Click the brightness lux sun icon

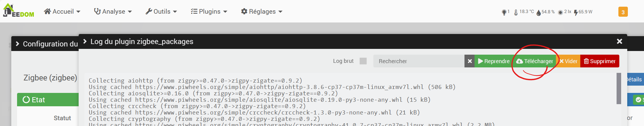[x=560, y=12]
